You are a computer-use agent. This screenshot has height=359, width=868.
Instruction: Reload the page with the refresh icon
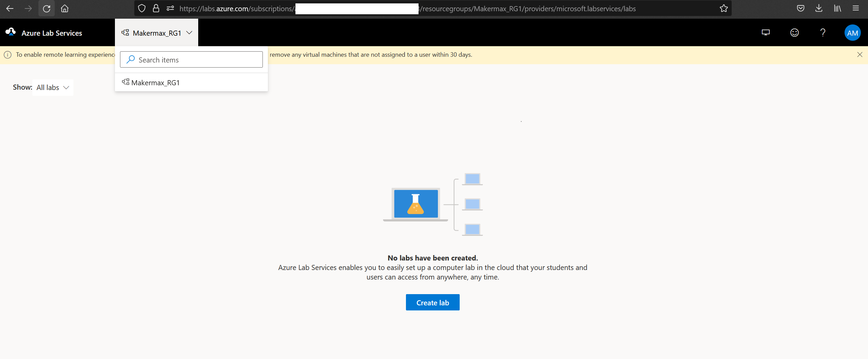(47, 8)
